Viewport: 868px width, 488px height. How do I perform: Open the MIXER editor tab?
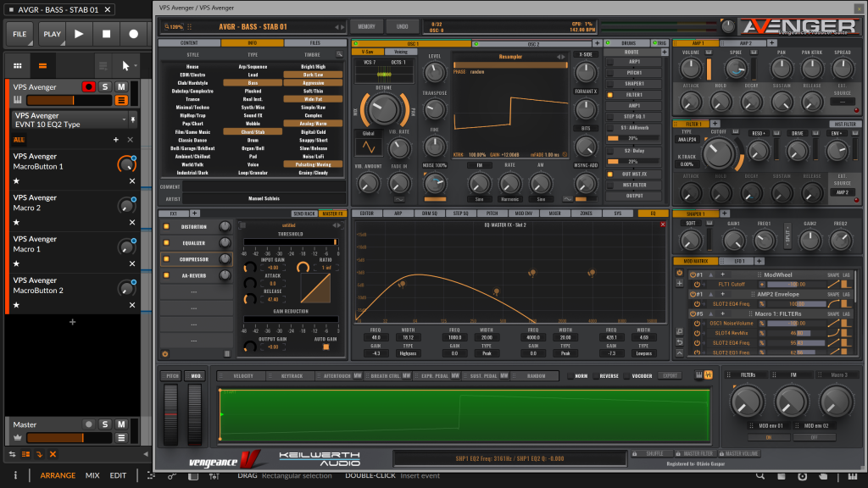tap(554, 213)
